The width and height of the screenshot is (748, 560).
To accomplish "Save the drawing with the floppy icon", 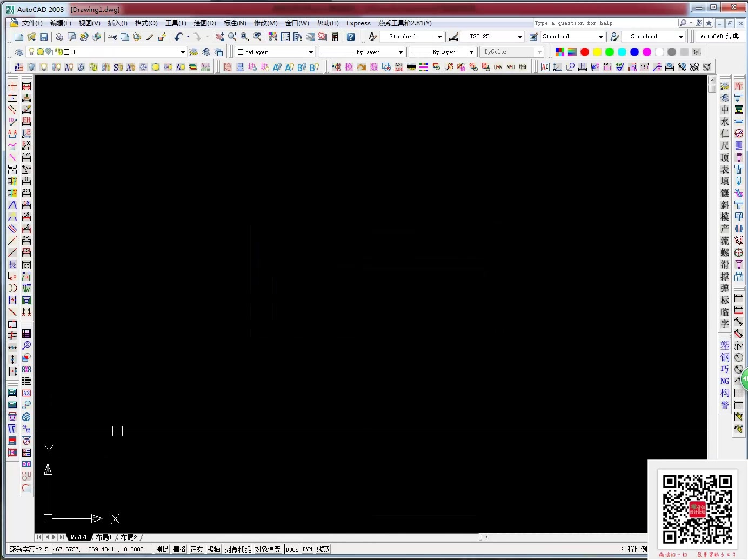I will point(44,37).
